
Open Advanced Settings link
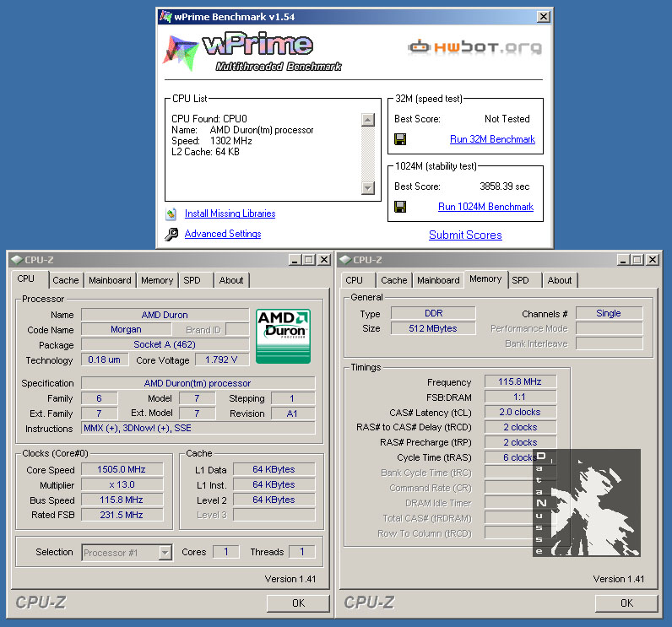(223, 234)
